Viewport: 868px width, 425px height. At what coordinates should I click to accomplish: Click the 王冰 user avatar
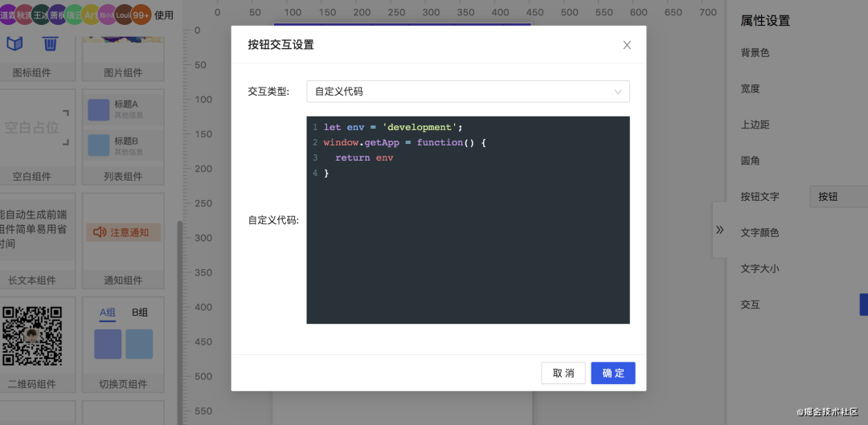(x=41, y=15)
